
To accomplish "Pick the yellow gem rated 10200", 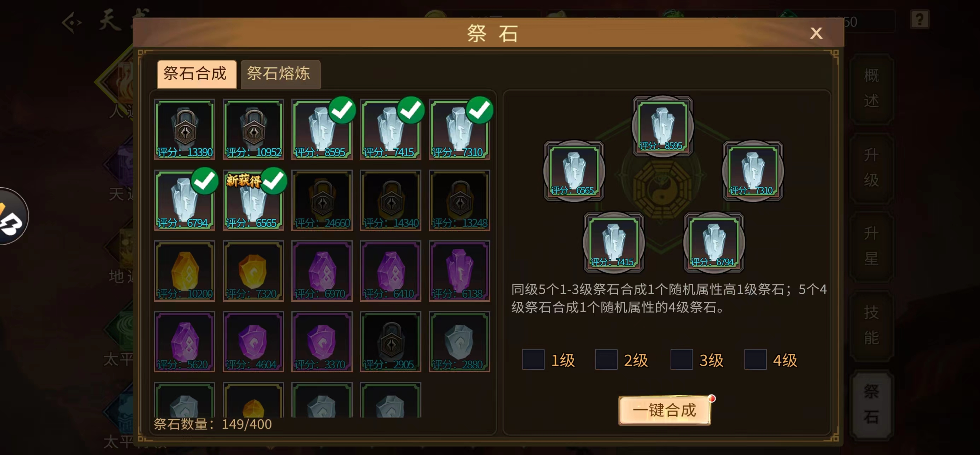I will point(185,271).
